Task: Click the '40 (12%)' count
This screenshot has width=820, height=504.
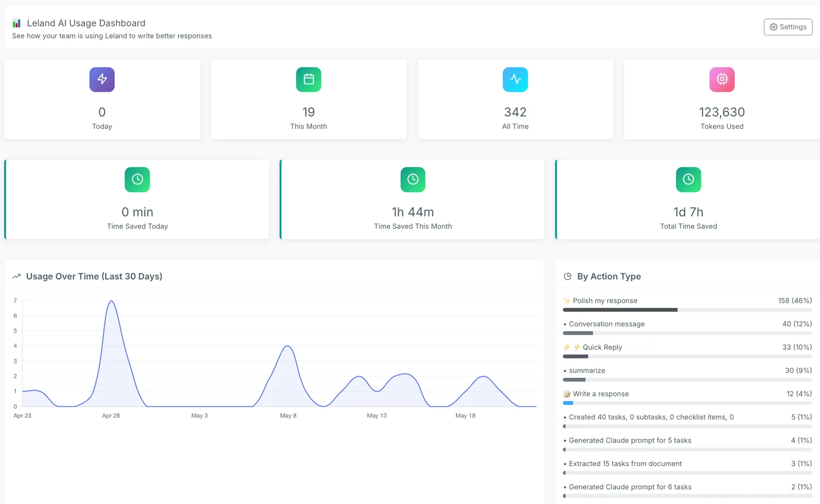Action: click(x=797, y=324)
